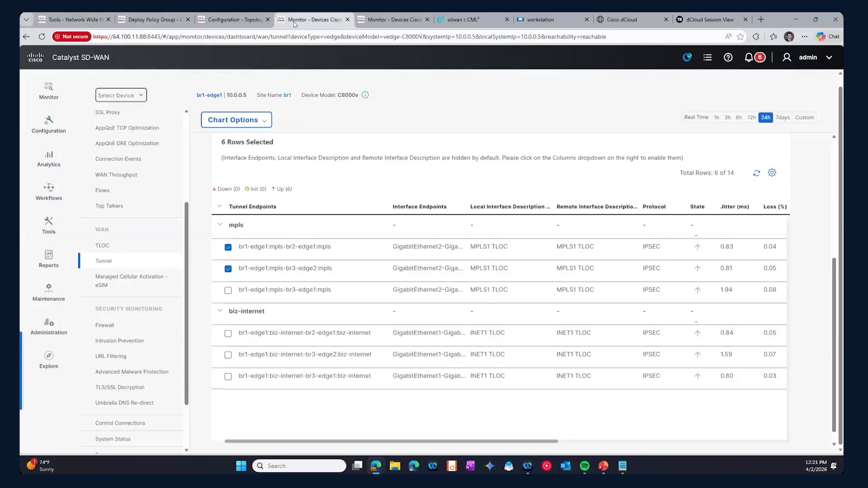Open the help question mark icon
The width and height of the screenshot is (868, 488).
[728, 57]
